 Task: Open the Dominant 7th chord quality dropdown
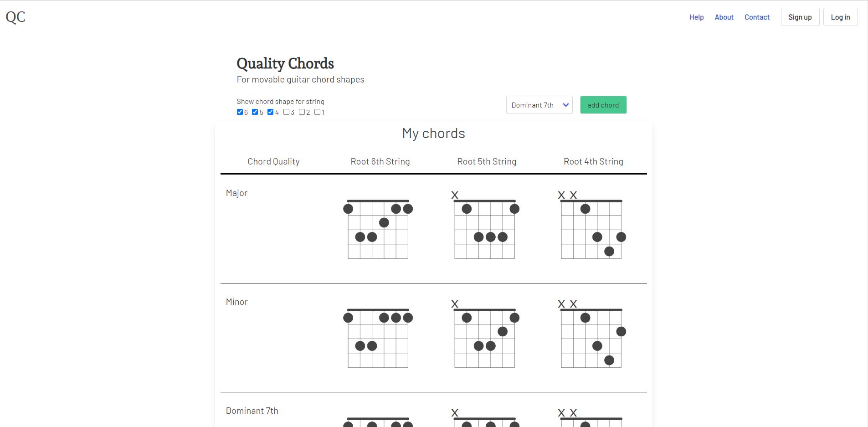coord(539,105)
